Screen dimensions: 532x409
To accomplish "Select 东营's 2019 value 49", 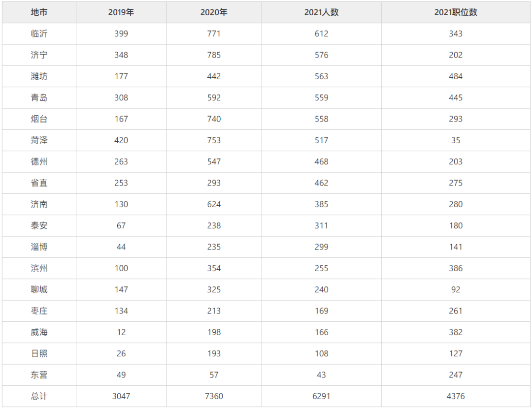I will pyautogui.click(x=121, y=375).
